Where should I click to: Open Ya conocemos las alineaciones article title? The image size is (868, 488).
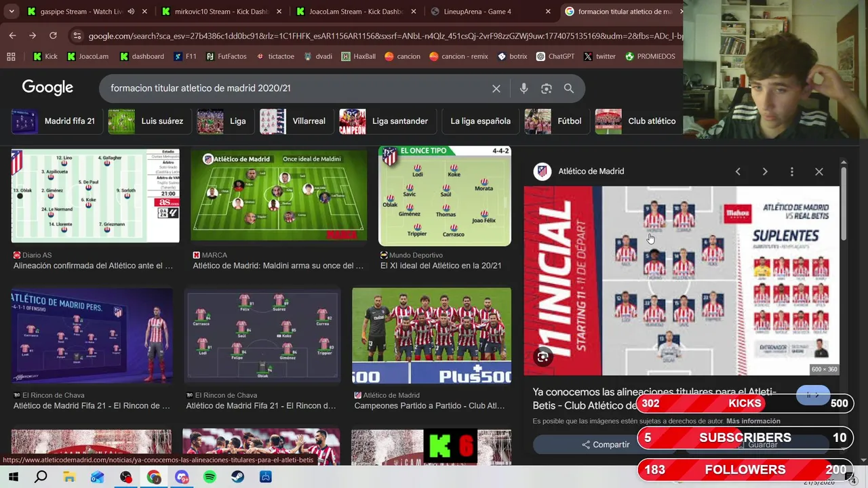coord(654,399)
